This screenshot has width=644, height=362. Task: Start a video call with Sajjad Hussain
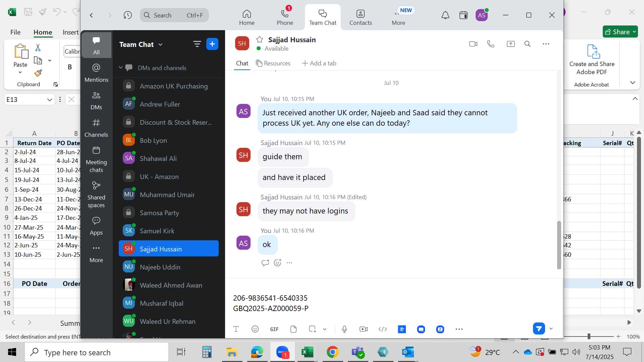[473, 44]
